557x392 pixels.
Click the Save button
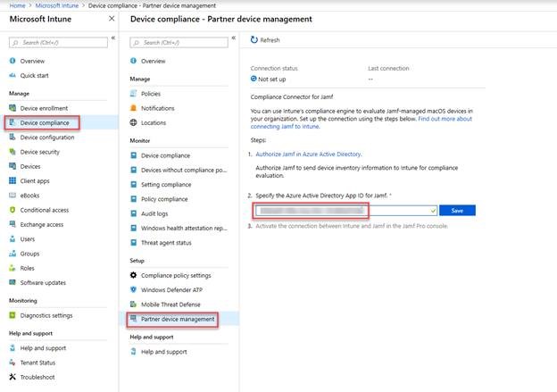coord(457,211)
